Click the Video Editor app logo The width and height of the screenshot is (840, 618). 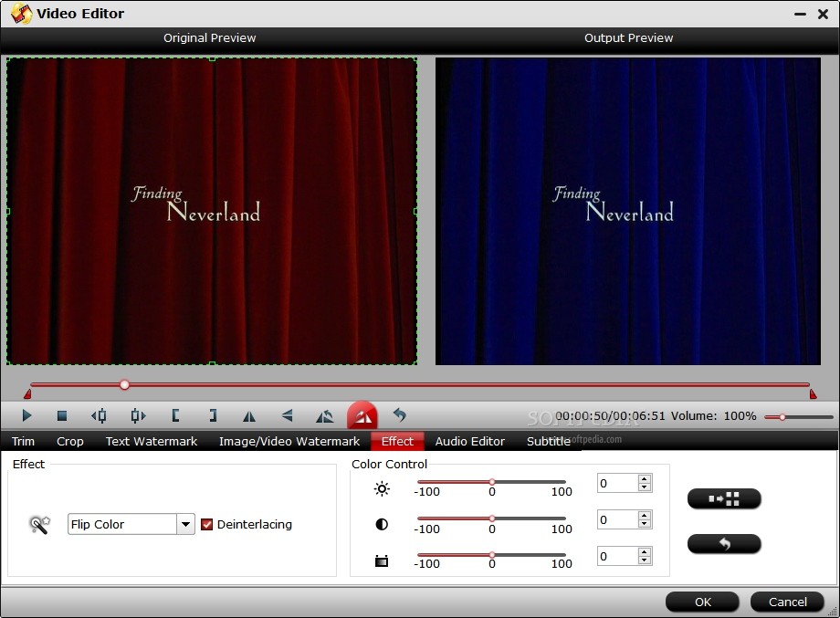tap(21, 14)
